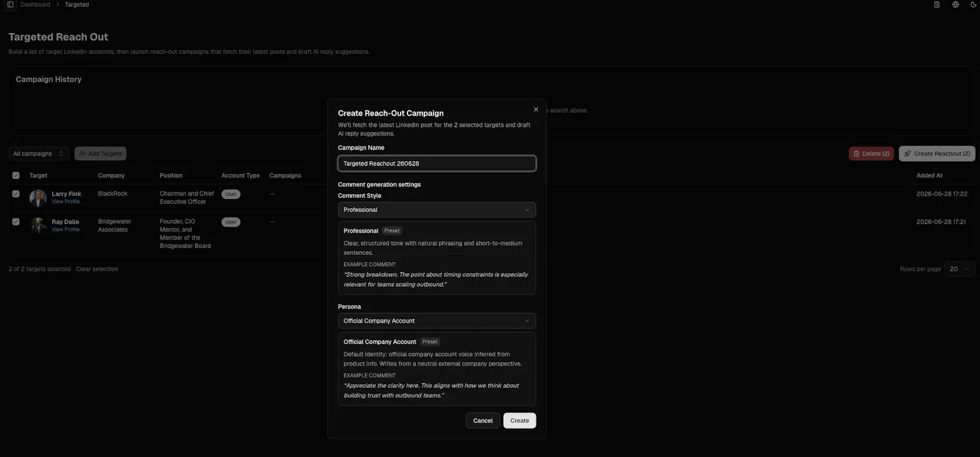Cancel the campaign creation dialog
This screenshot has height=457, width=980.
(x=483, y=421)
